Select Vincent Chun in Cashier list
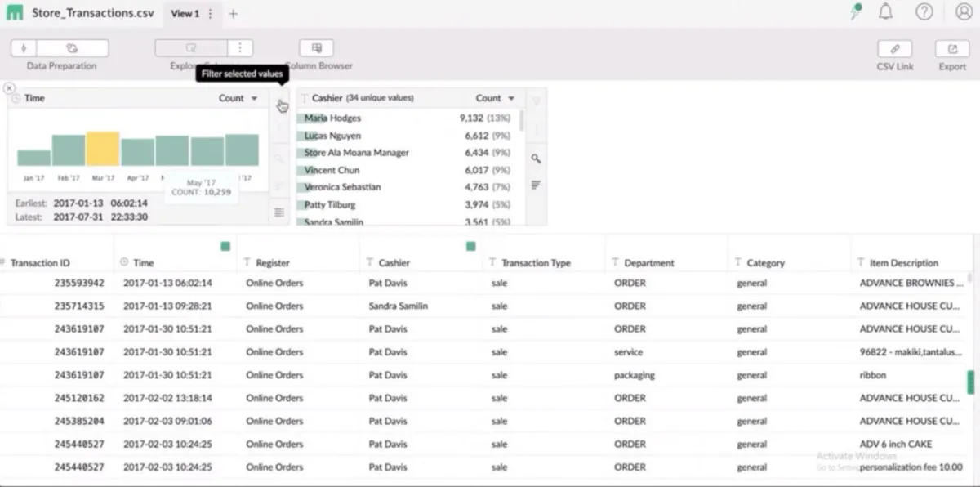 (332, 170)
